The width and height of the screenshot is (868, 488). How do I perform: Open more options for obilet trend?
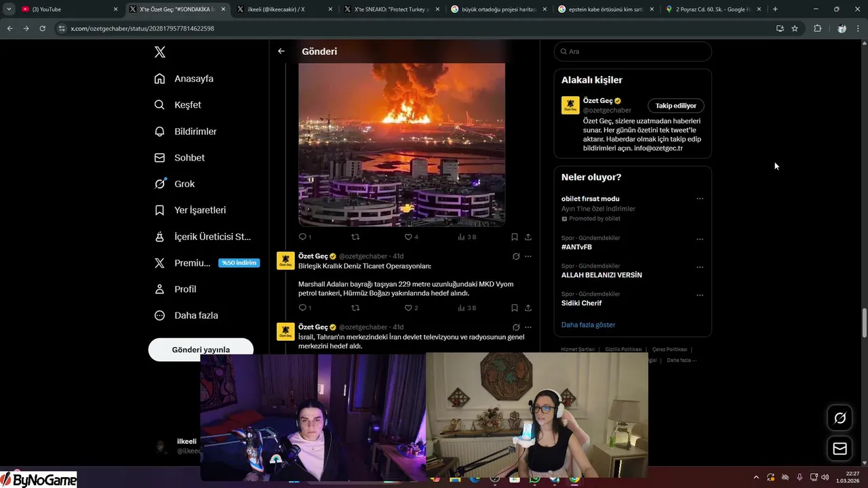point(700,199)
